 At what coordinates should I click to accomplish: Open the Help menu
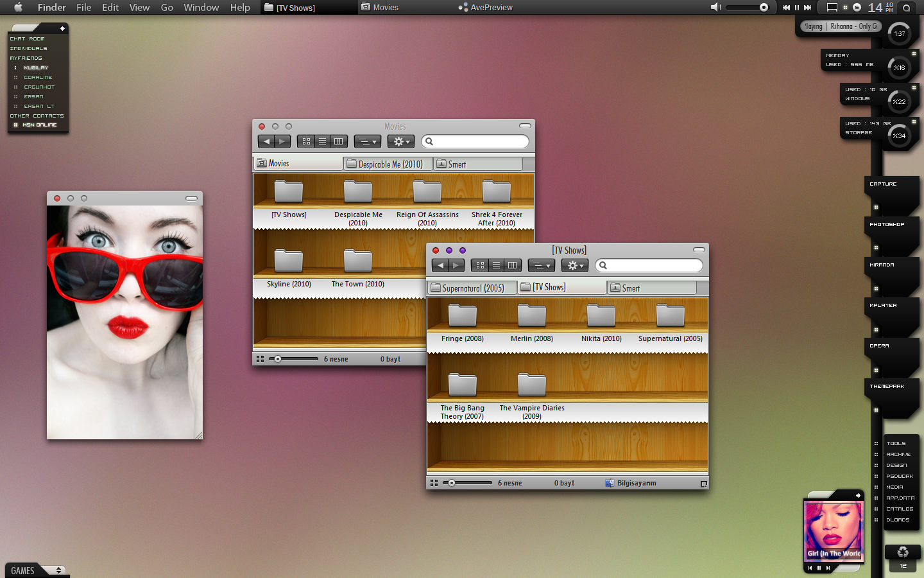[x=240, y=8]
